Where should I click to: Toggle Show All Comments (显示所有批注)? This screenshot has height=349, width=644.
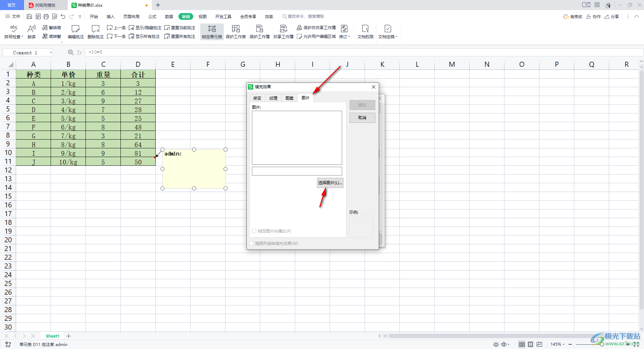[x=144, y=36]
